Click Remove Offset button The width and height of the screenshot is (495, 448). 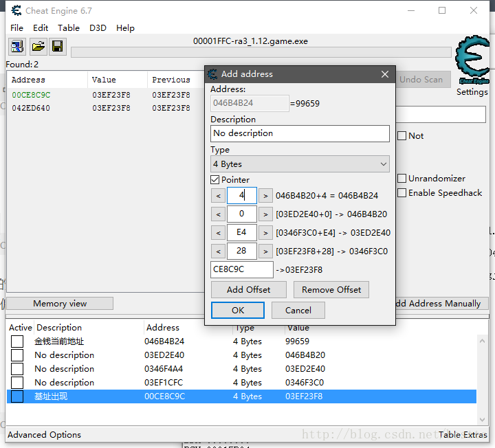[331, 290]
